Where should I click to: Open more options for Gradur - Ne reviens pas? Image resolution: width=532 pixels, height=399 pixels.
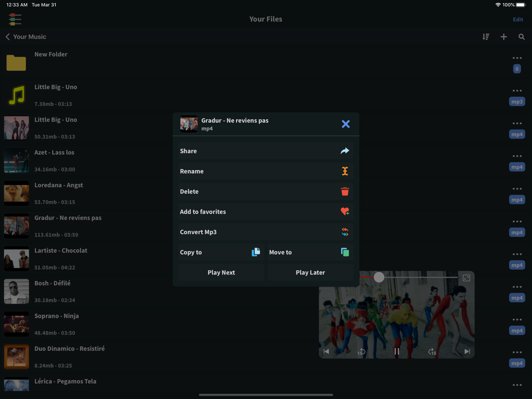pos(517,221)
